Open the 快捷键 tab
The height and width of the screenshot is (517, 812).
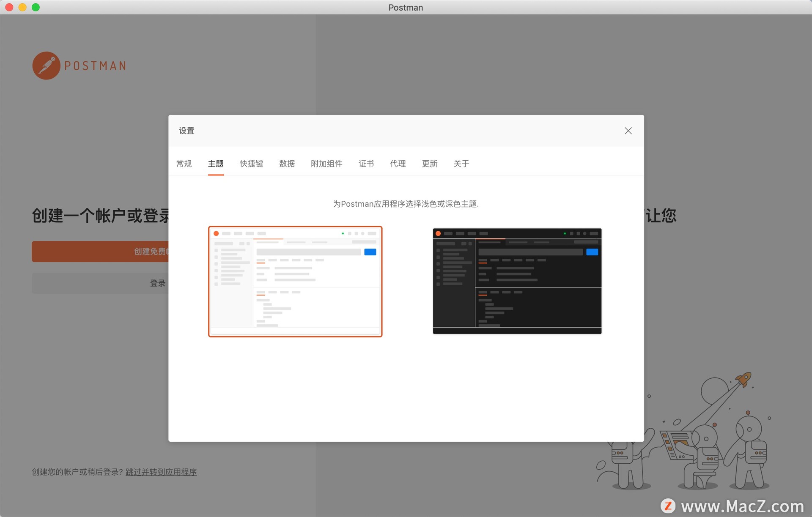251,164
